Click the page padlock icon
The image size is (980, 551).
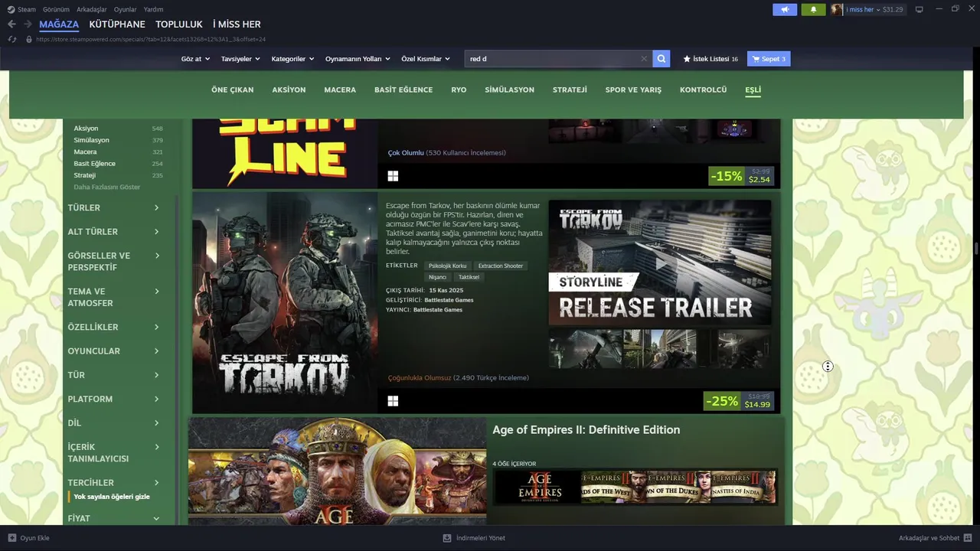tap(29, 39)
